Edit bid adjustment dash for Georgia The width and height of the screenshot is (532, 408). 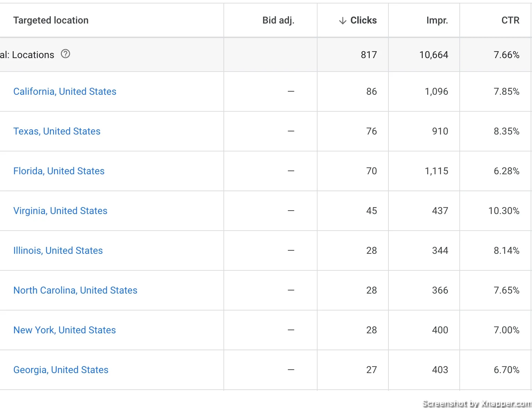pyautogui.click(x=291, y=370)
